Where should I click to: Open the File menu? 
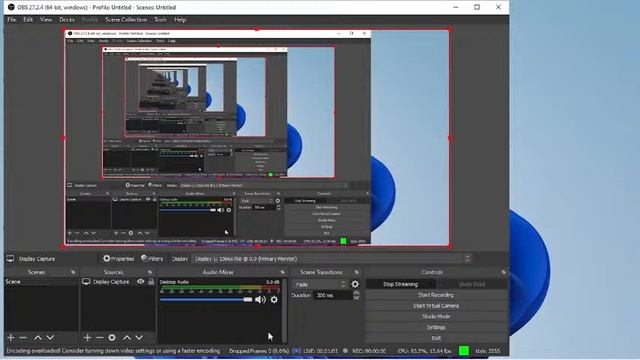tap(11, 20)
